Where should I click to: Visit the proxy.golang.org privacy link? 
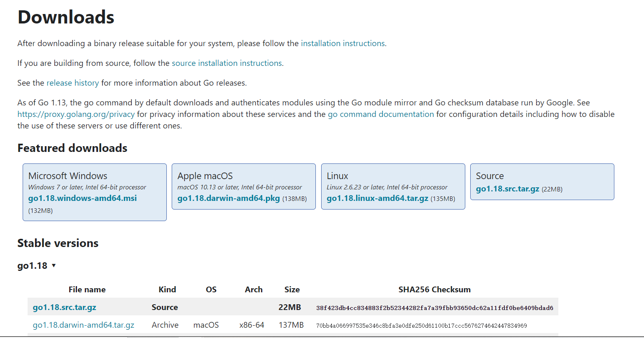[x=76, y=114]
